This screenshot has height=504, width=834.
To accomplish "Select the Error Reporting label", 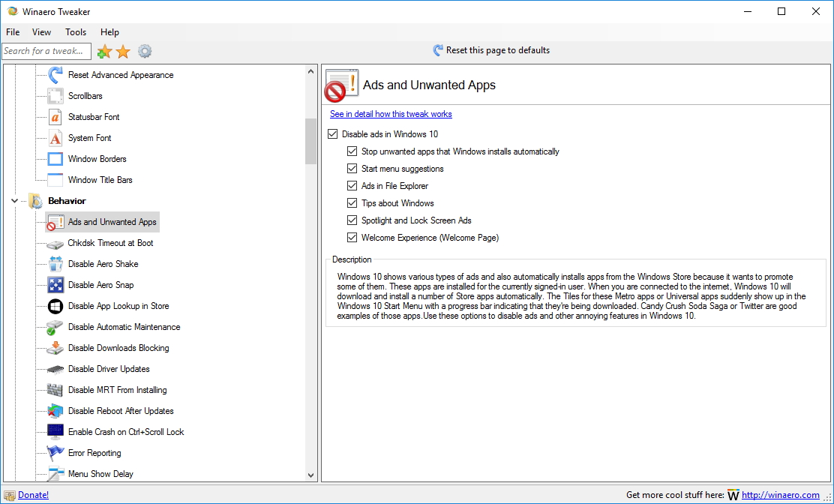I will click(94, 453).
